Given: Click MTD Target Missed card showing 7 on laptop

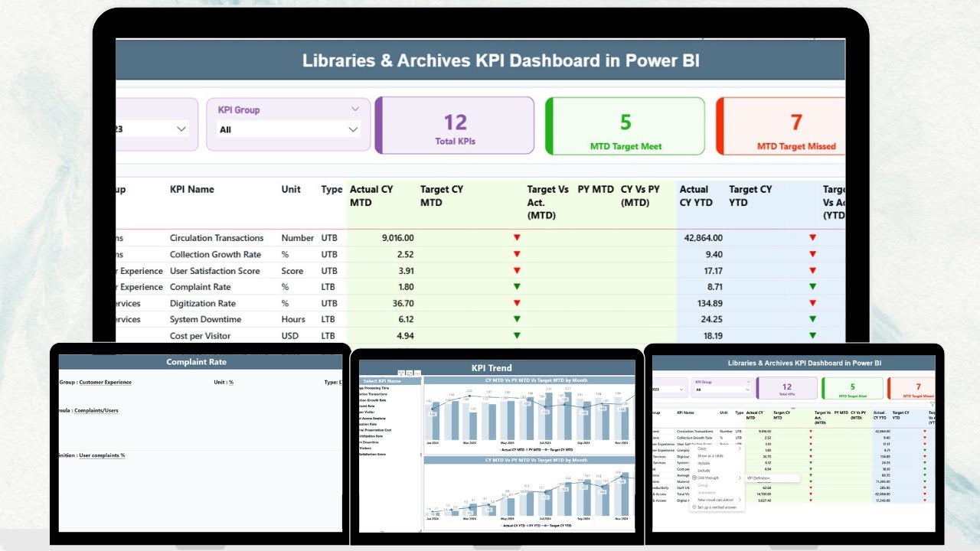Looking at the screenshot, I should 782,126.
